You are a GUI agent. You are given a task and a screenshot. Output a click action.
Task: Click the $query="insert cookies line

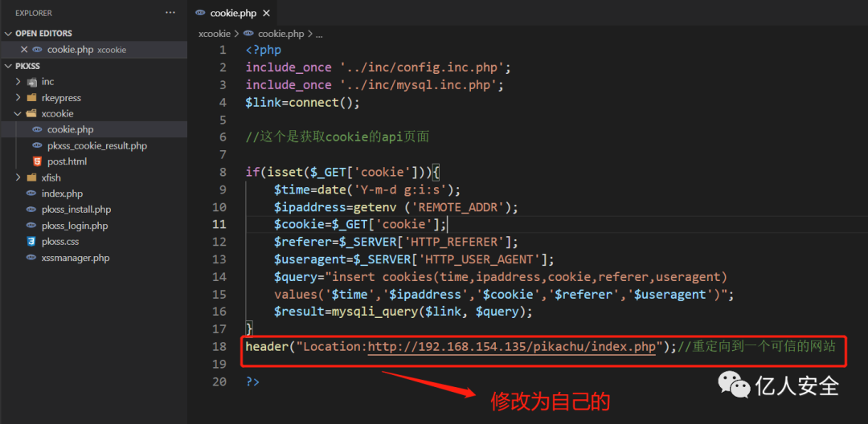(x=501, y=276)
